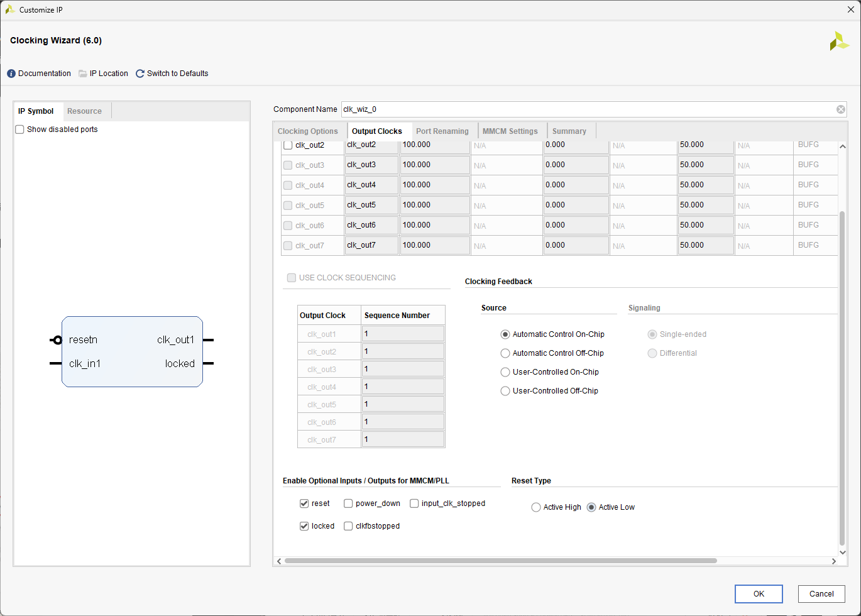Click the Cancel button

[x=821, y=594]
